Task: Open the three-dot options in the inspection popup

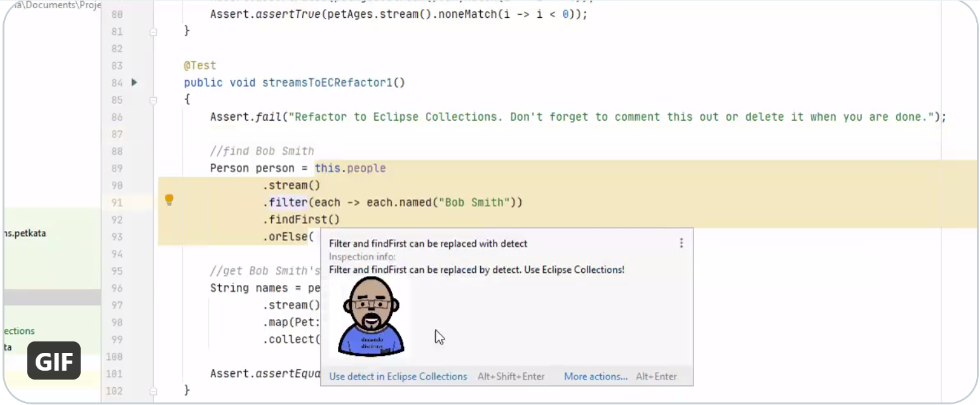Action: pyautogui.click(x=681, y=243)
